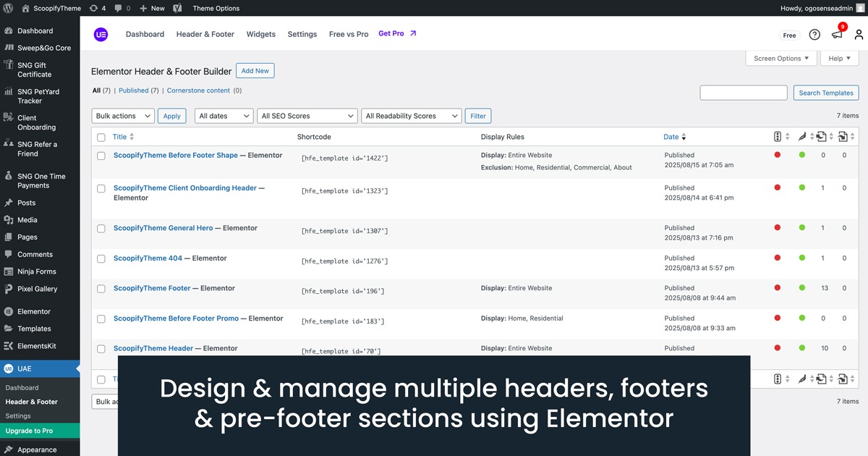
Task: Click the WordPress logo in admin bar
Action: point(9,8)
